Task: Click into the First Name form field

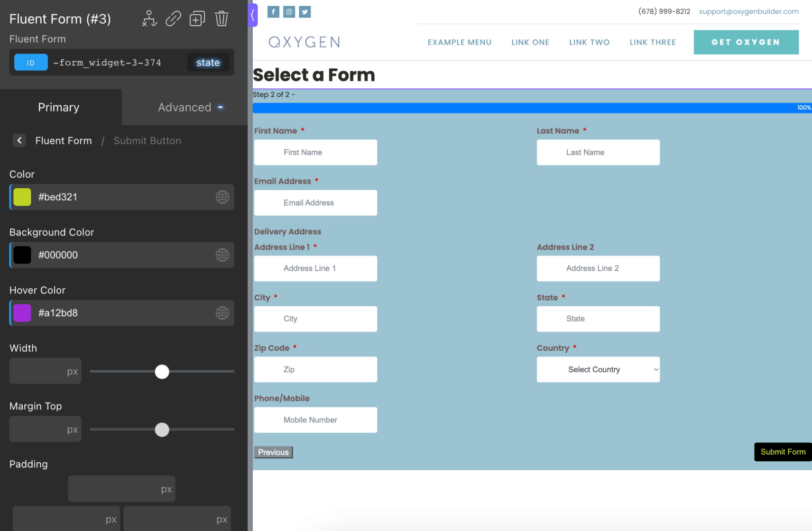Action: point(315,152)
